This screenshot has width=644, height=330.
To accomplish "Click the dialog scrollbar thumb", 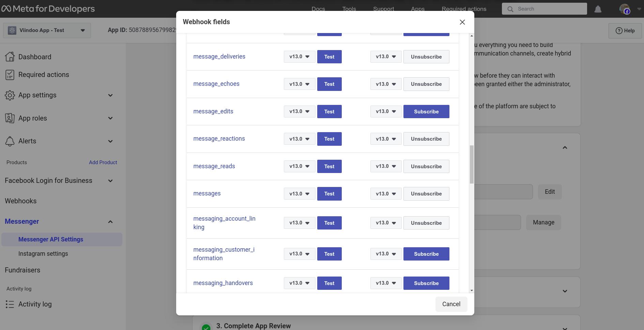I will tap(472, 164).
